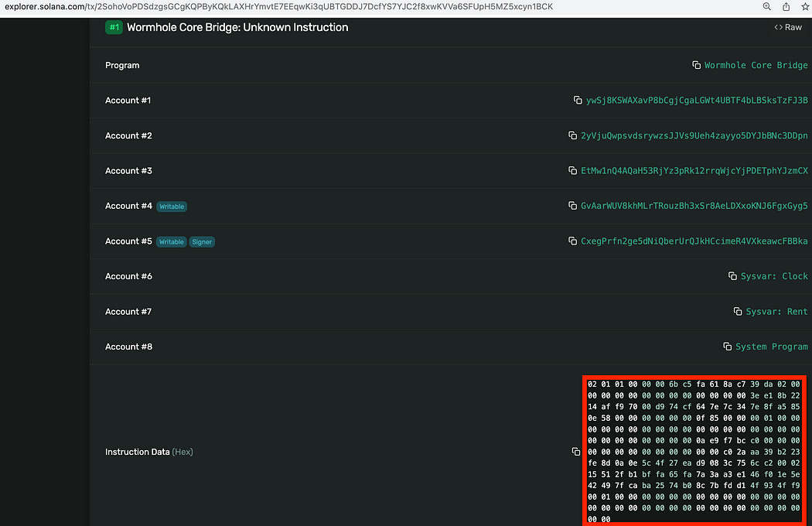Click the browser URL address bar

click(x=278, y=7)
